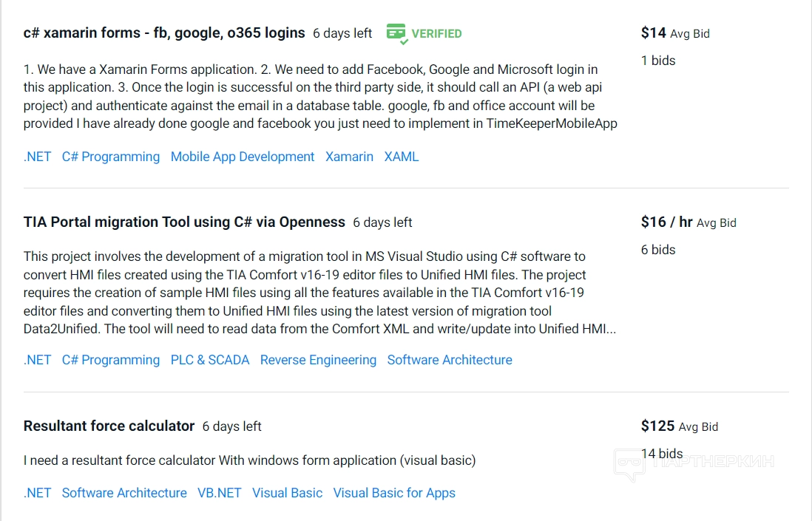Click the 6 bids count
812x521 pixels.
[658, 250]
